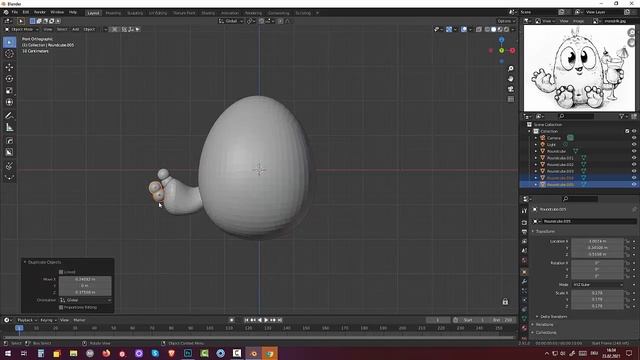Open the Object Mode dropdown
The image size is (640, 360).
[22, 29]
